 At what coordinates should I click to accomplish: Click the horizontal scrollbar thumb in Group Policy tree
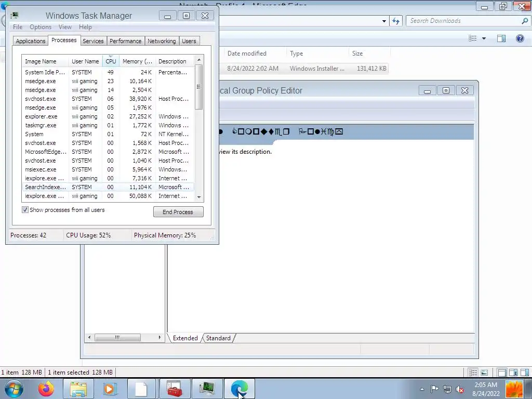coord(117,337)
